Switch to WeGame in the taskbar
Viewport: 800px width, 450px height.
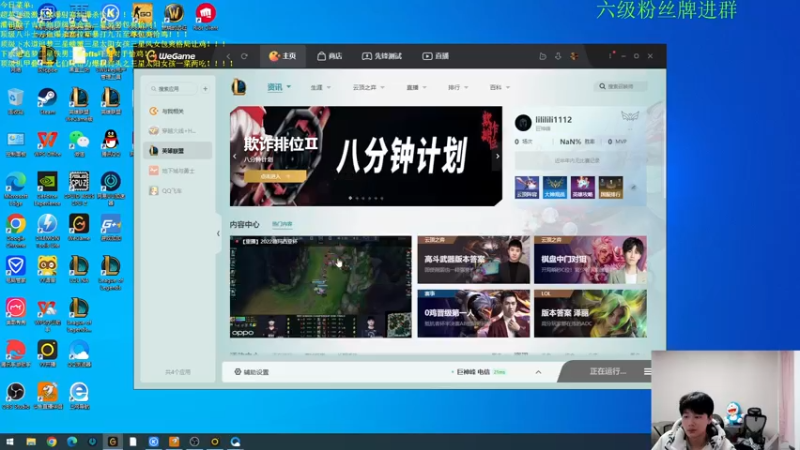click(x=113, y=441)
